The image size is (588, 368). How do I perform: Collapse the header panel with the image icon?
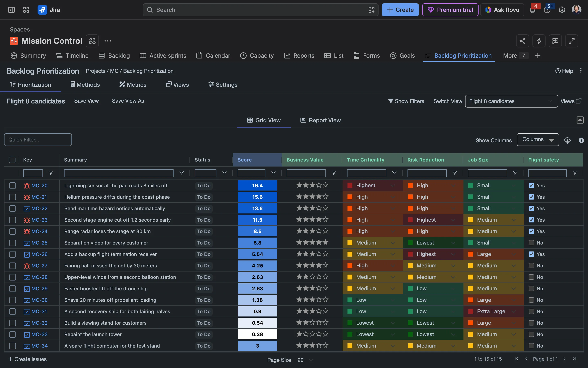coord(580,120)
